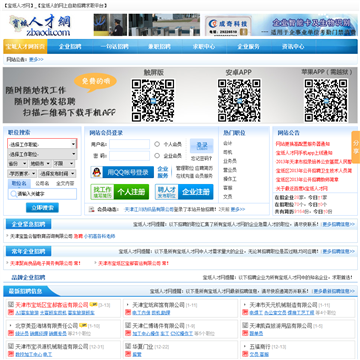Screen dimensions: 360x360
Task: Click 更多最新招聘信息>> link
Action: point(334,291)
